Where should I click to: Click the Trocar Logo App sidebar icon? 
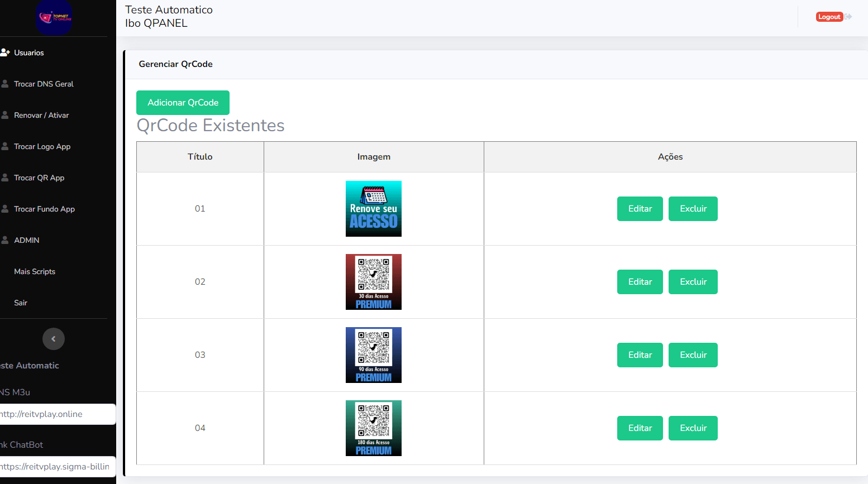(5, 146)
